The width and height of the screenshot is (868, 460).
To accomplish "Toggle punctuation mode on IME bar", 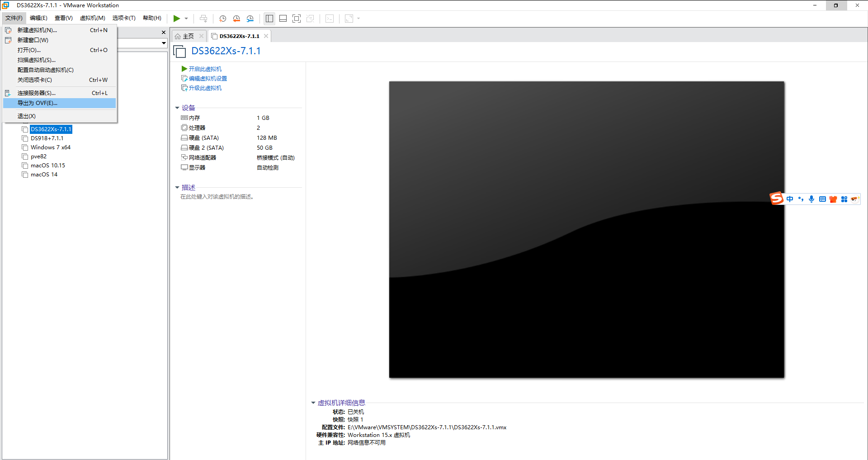I will 801,199.
